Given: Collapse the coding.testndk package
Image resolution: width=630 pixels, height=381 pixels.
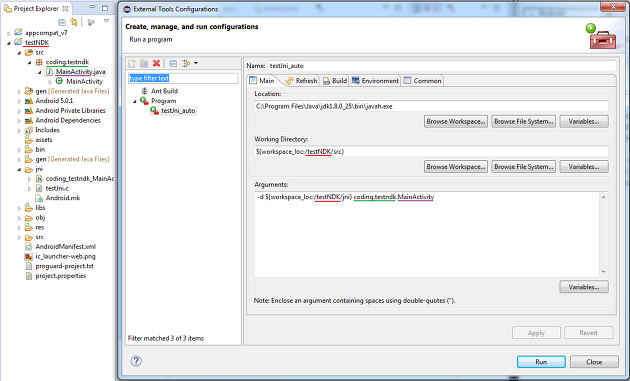Looking at the screenshot, I should 29,62.
